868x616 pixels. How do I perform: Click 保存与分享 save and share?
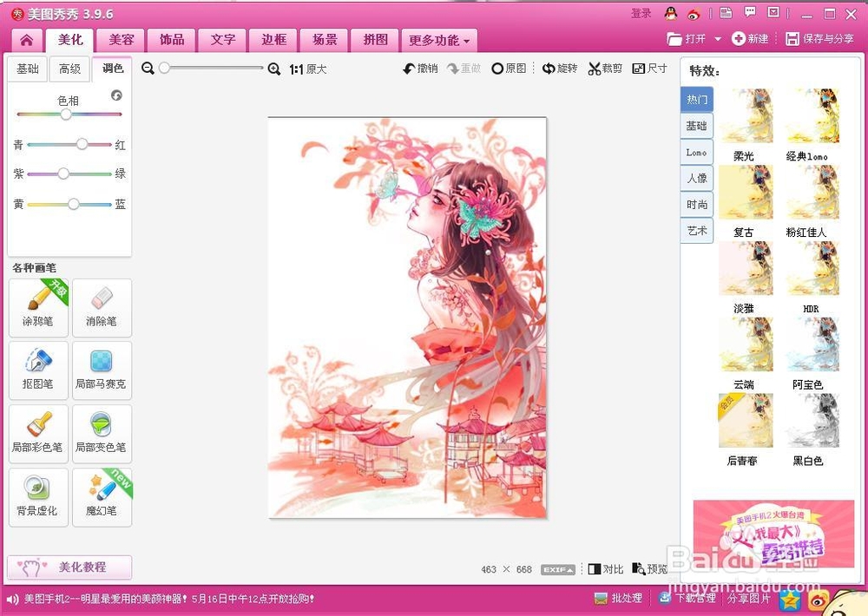(820, 39)
